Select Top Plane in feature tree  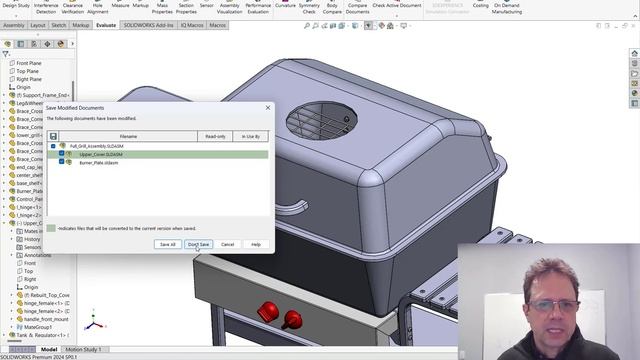pos(27,71)
